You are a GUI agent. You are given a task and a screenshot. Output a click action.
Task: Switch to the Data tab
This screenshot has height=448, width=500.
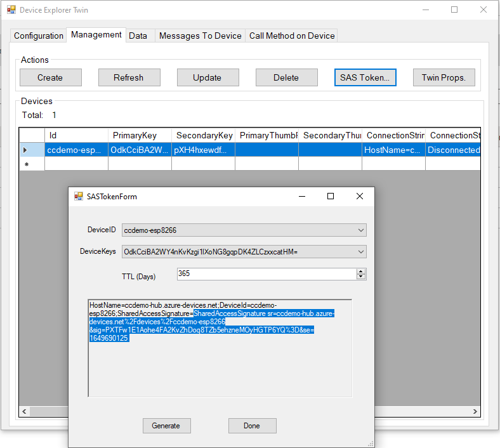[138, 36]
